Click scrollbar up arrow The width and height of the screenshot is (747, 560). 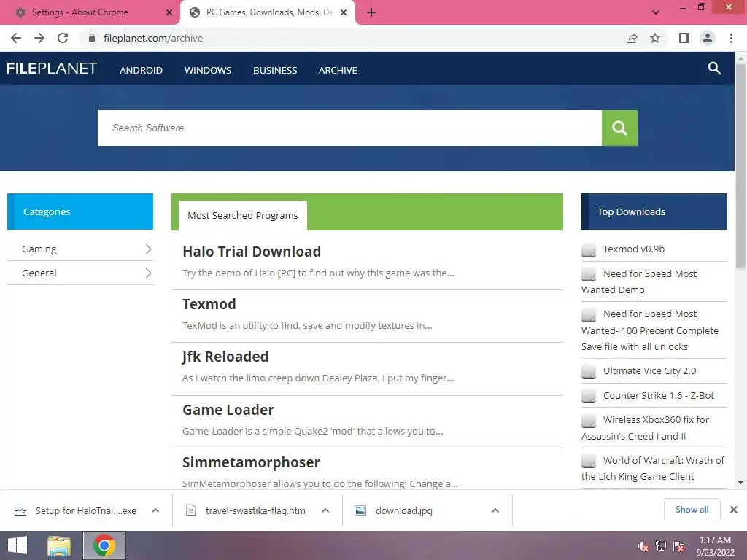click(x=741, y=58)
